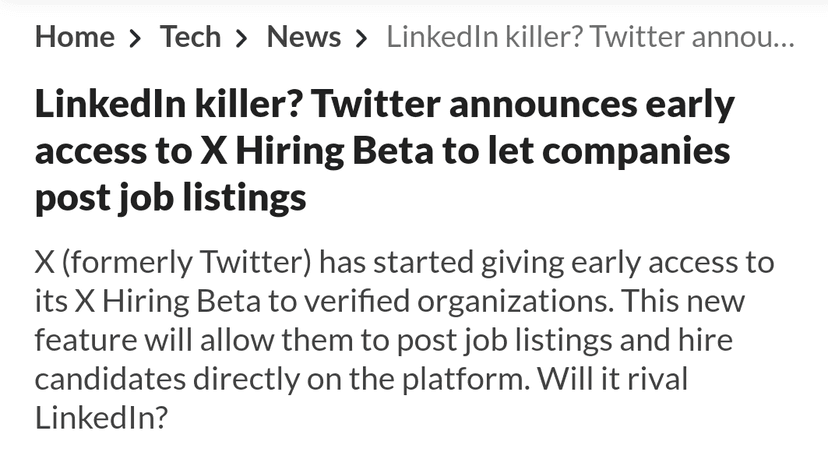Click the ellipsis ending the breadcrumb trail
This screenshot has height=453, width=828.
click(x=783, y=40)
